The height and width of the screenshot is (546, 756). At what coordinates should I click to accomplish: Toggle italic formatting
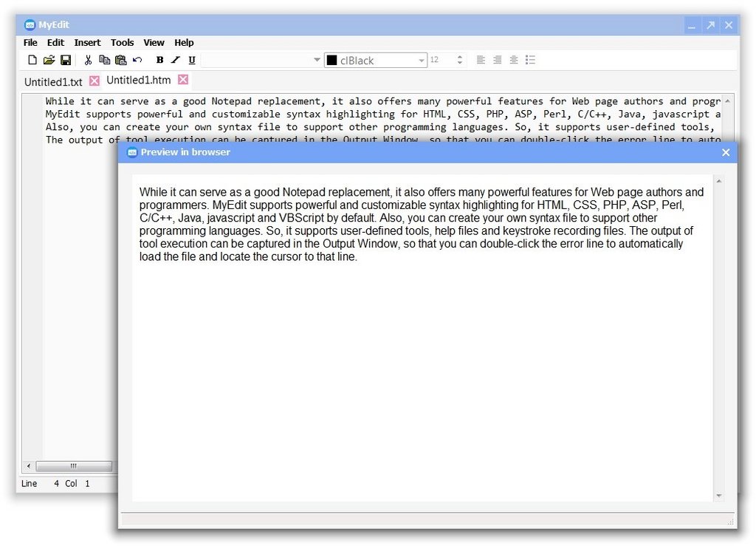tap(176, 60)
